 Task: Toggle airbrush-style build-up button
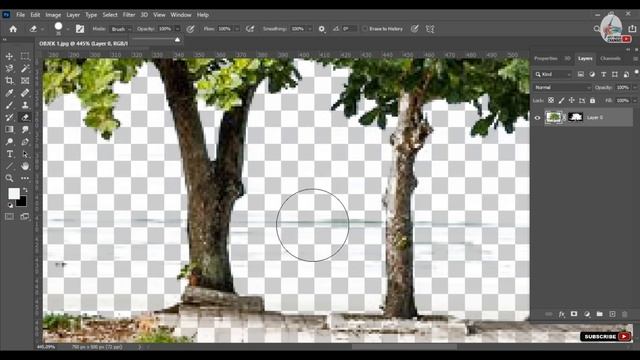click(250, 29)
